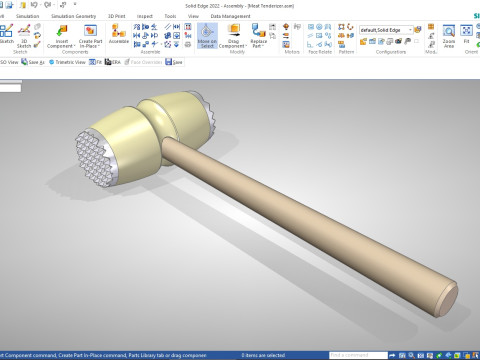Viewport: 480px width, 360px height.
Task: Start the 3D Sketch command
Action: 24,36
